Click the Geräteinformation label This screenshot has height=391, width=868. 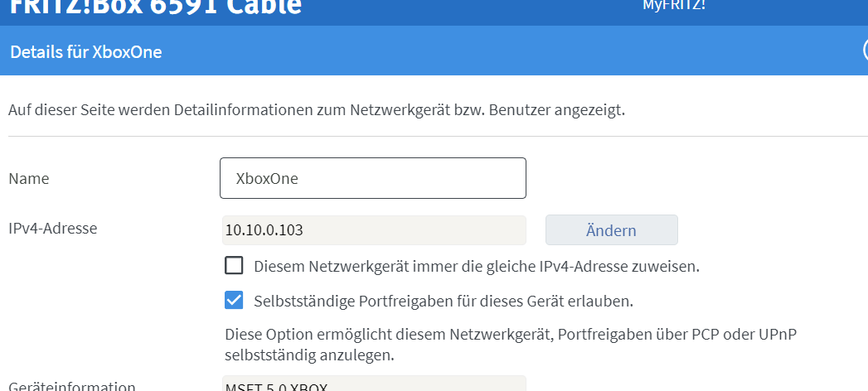72,386
